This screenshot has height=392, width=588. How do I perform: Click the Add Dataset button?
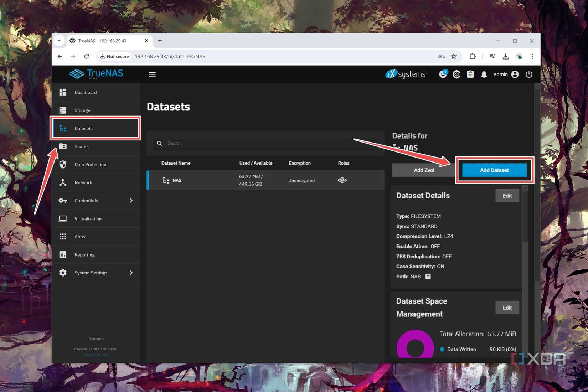(x=494, y=170)
